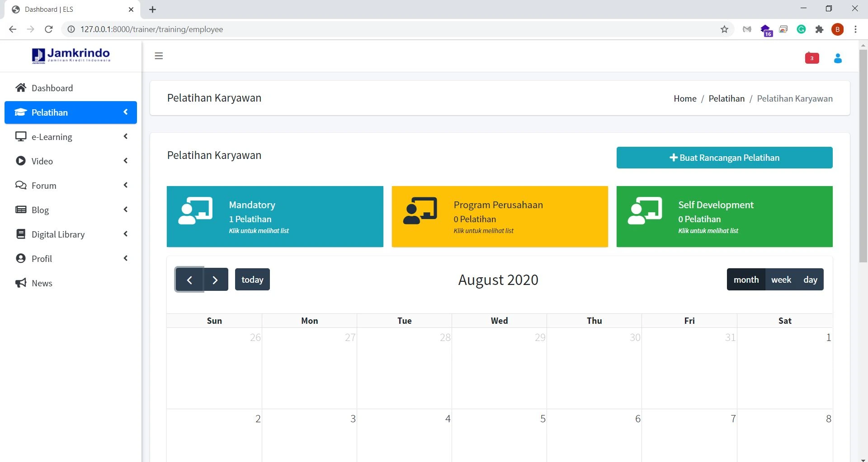The height and width of the screenshot is (462, 868).
Task: Open the Mandatory training card
Action: pyautogui.click(x=275, y=217)
